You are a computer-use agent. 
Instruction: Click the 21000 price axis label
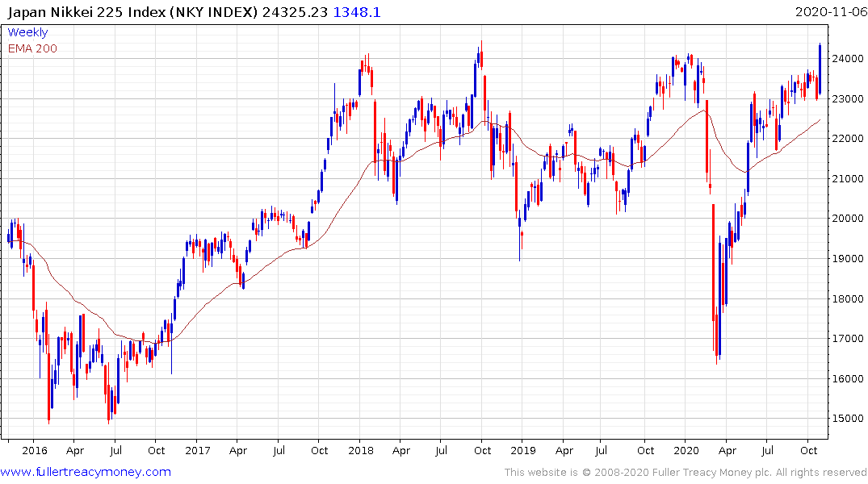point(848,178)
